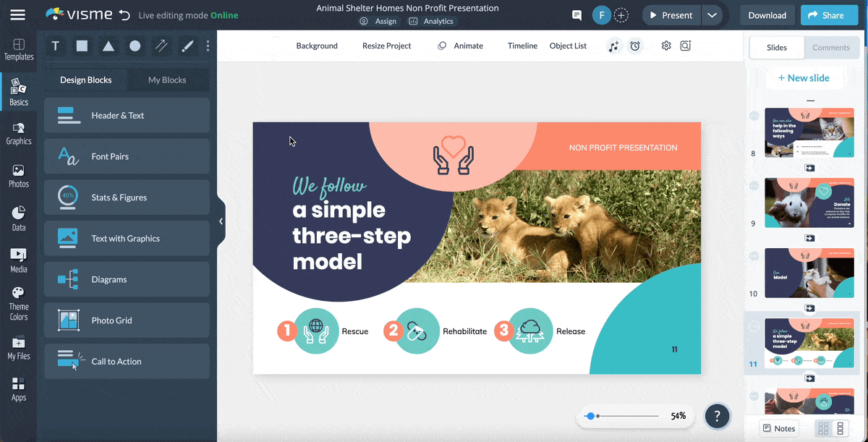The image size is (868, 442).
Task: Collapse the left design blocks panel
Action: pos(221,221)
